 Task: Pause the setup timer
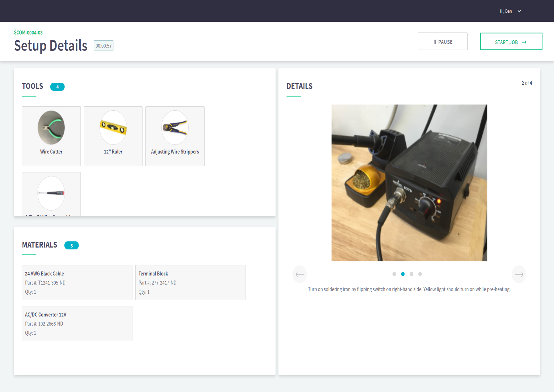(x=442, y=42)
